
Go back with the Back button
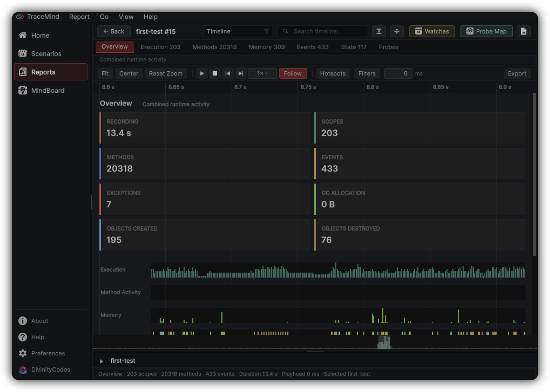pos(114,31)
